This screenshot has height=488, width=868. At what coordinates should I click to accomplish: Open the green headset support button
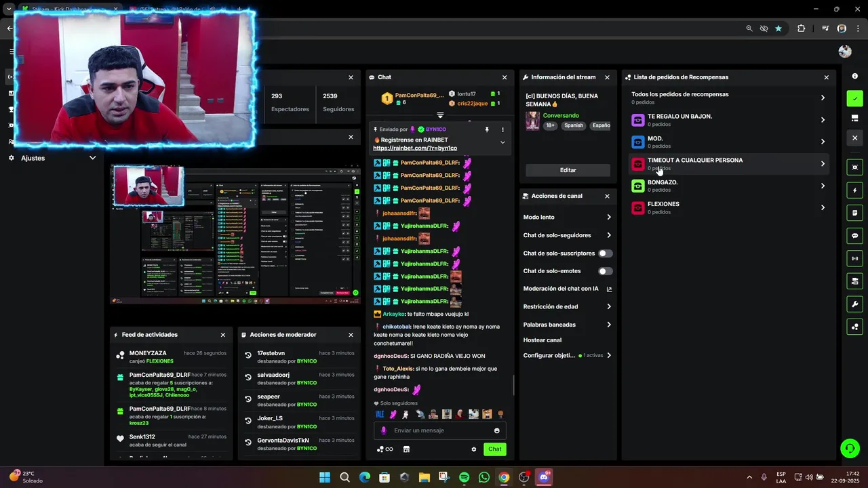coord(850,448)
